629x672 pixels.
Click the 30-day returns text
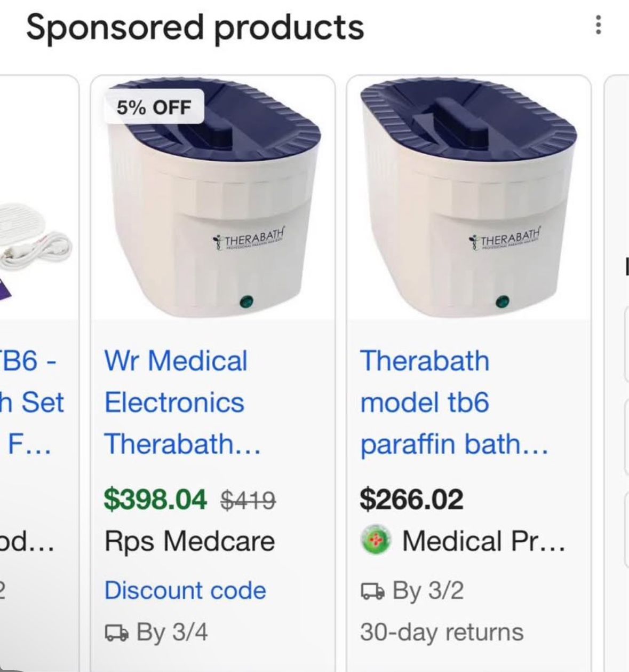(x=441, y=633)
